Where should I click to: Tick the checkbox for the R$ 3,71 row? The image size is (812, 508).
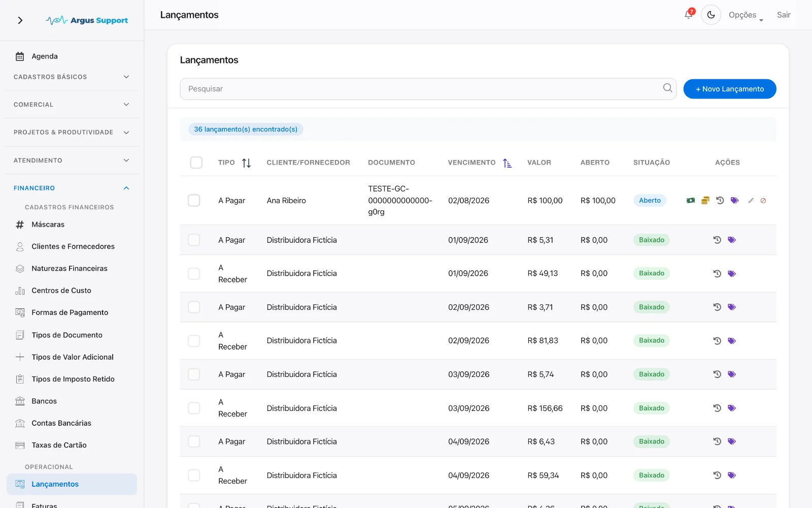tap(194, 307)
